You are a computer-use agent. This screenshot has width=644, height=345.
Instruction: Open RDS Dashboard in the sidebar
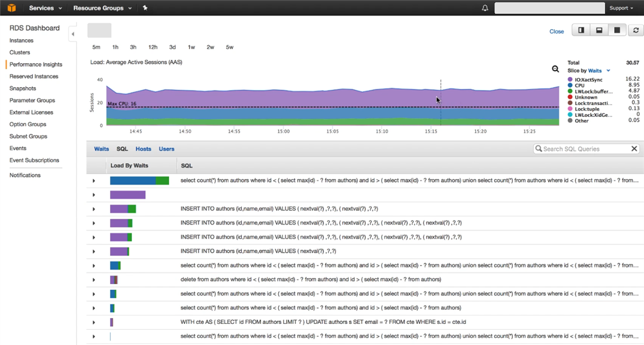click(35, 28)
